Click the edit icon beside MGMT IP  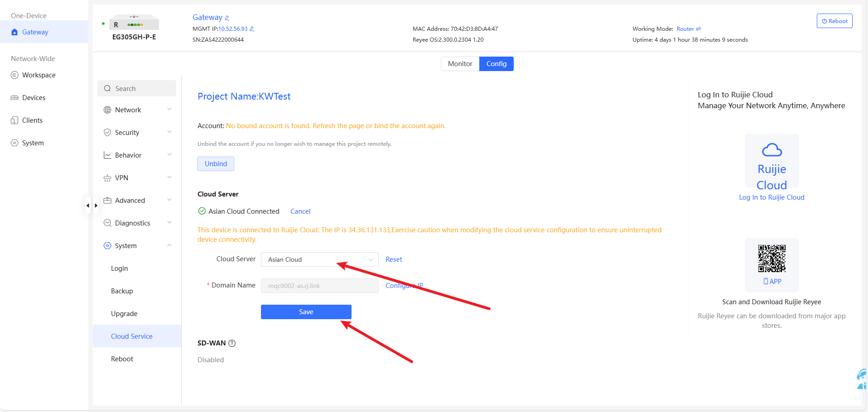click(x=252, y=29)
